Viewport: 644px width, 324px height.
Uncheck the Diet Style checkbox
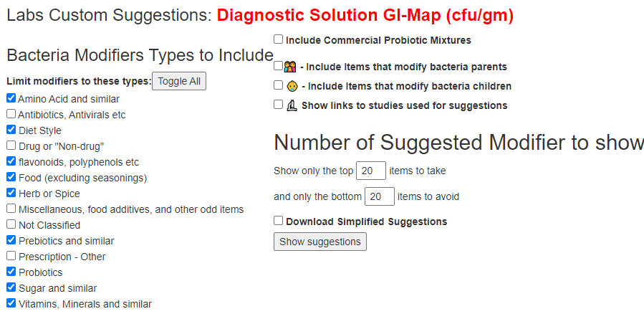click(x=11, y=130)
